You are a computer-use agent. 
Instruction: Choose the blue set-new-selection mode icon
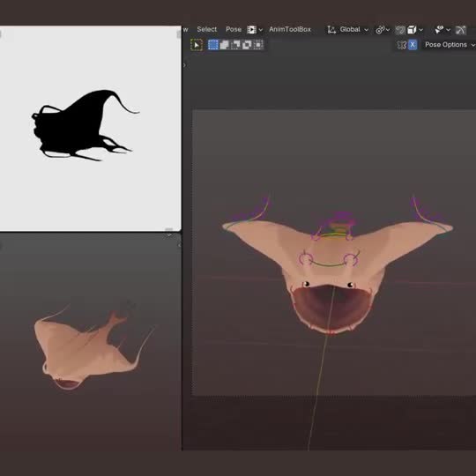coord(213,45)
